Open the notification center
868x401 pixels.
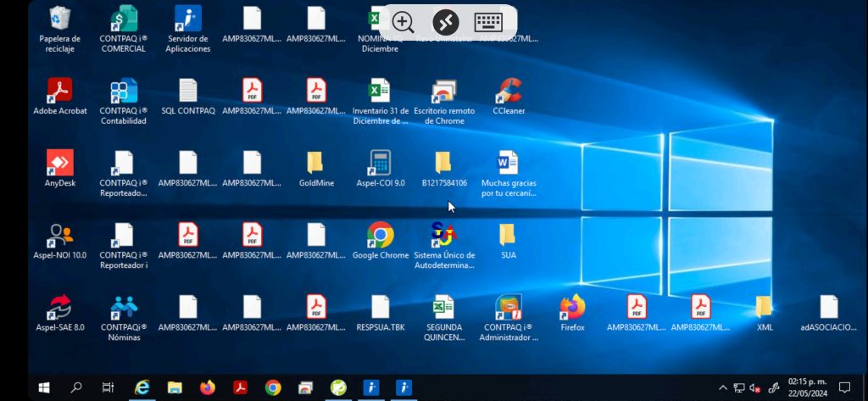(x=844, y=387)
